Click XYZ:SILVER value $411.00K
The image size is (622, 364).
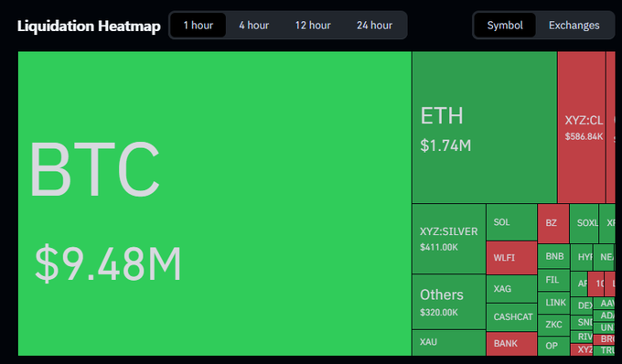[x=439, y=248]
